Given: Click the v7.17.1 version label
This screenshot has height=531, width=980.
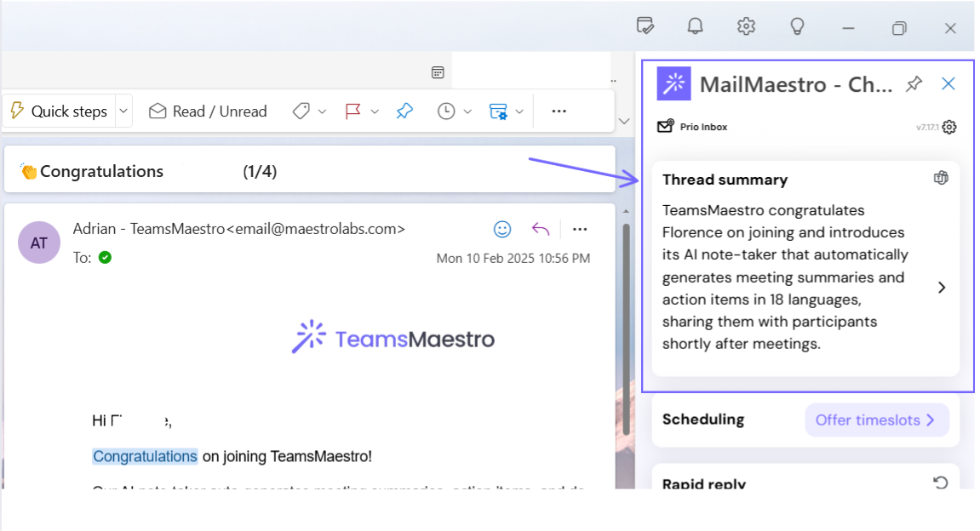Looking at the screenshot, I should (x=927, y=128).
